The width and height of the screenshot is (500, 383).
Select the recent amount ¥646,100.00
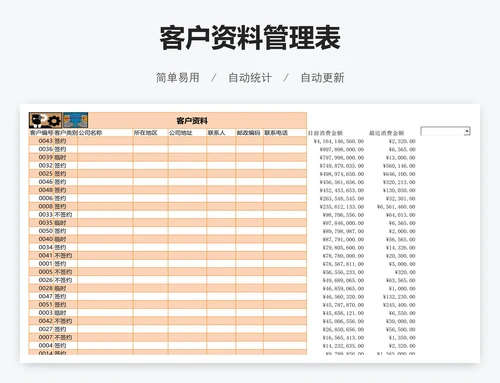click(x=399, y=174)
